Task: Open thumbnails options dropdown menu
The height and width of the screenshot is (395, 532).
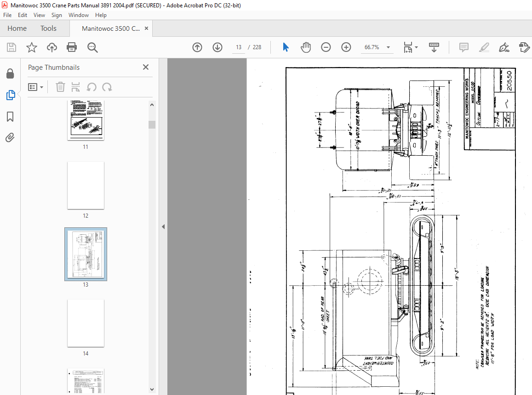Action: coord(35,87)
